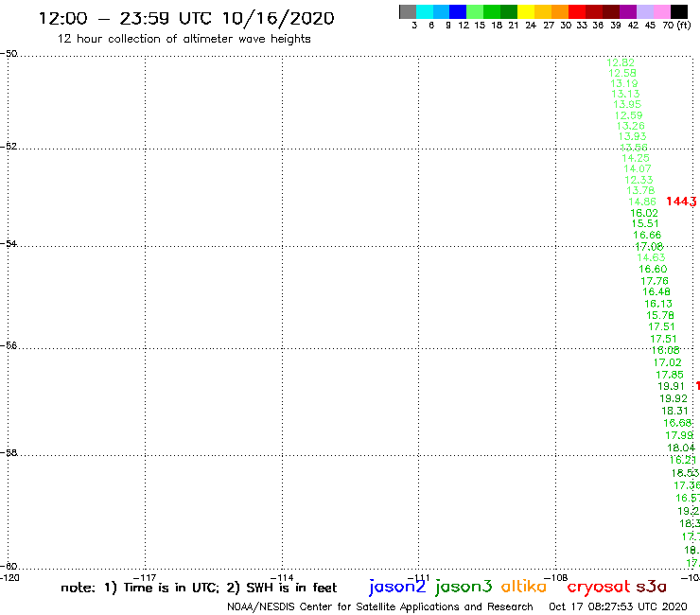Click the red wave height value 14.43
Image resolution: width=700 pixels, height=615 pixels.
(681, 202)
